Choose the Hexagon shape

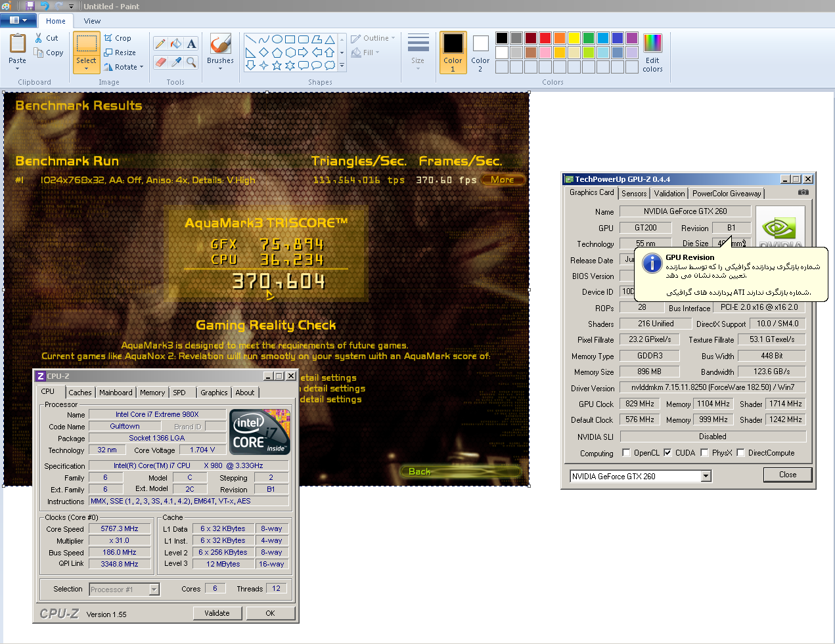(x=290, y=53)
